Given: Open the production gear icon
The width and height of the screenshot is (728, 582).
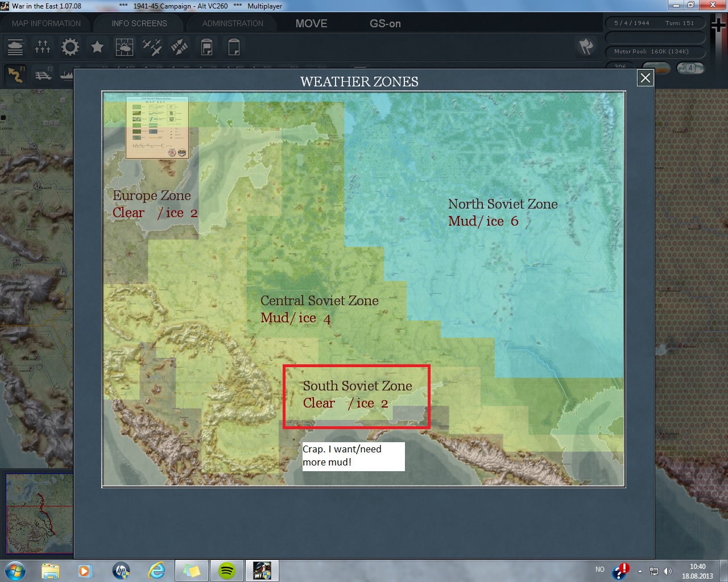Looking at the screenshot, I should click(x=70, y=47).
